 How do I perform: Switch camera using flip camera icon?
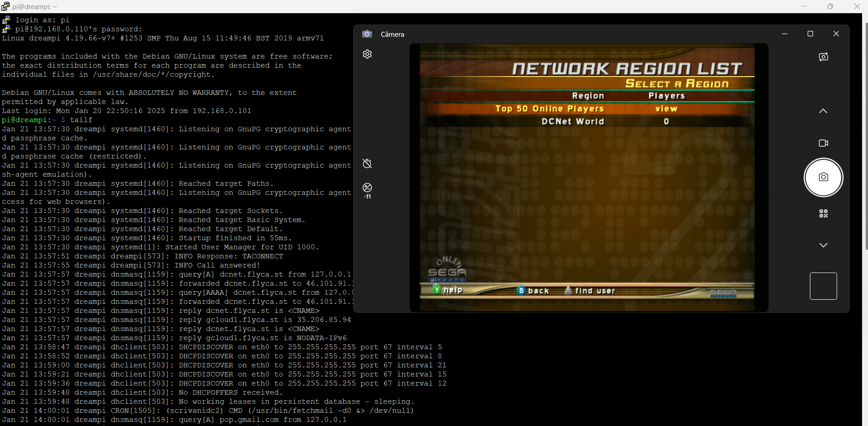[x=824, y=57]
